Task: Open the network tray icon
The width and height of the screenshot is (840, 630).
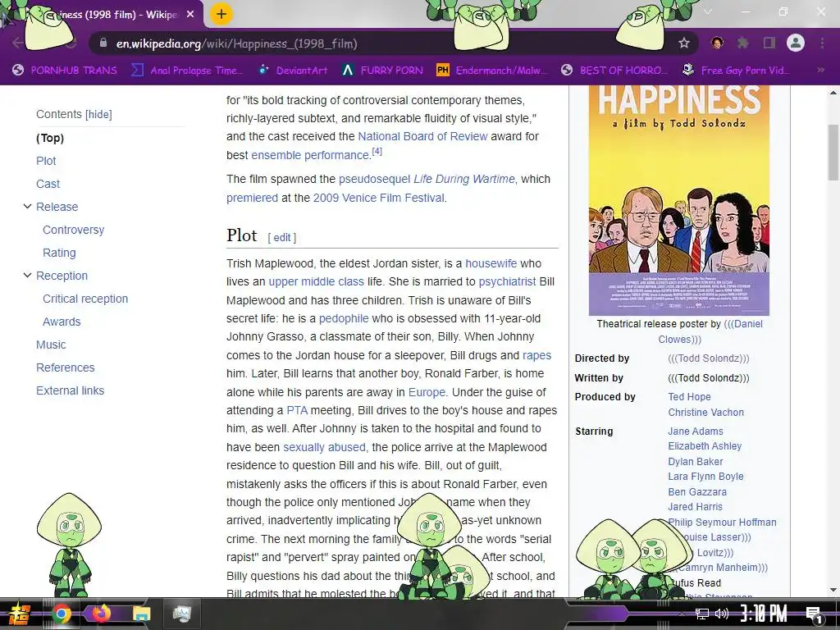Action: (702, 614)
